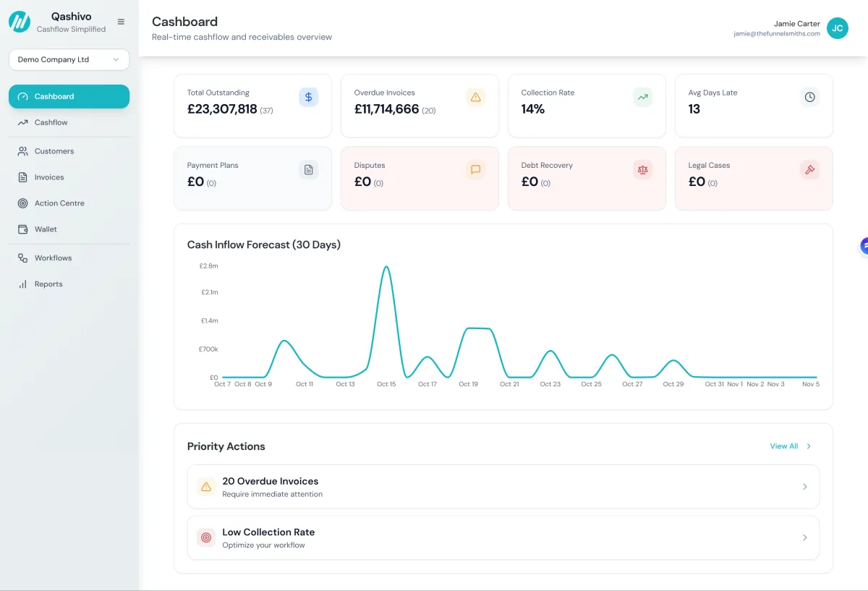
Task: Click the trend arrow icon on Collection Rate
Action: [642, 97]
